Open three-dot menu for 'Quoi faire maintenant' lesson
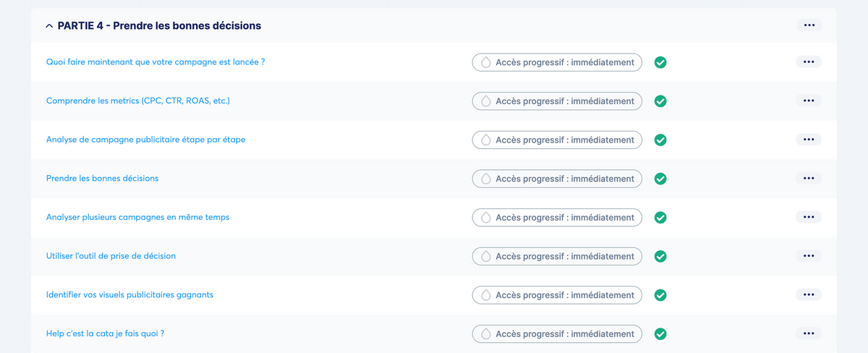The height and width of the screenshot is (353, 868). (x=809, y=61)
